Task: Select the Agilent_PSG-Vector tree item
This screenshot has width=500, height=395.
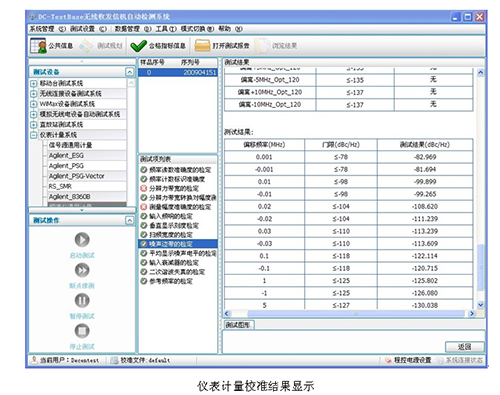Action: pos(77,176)
